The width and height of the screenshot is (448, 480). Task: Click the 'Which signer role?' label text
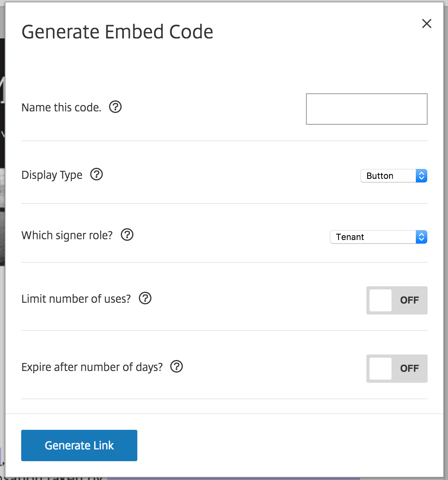point(67,235)
